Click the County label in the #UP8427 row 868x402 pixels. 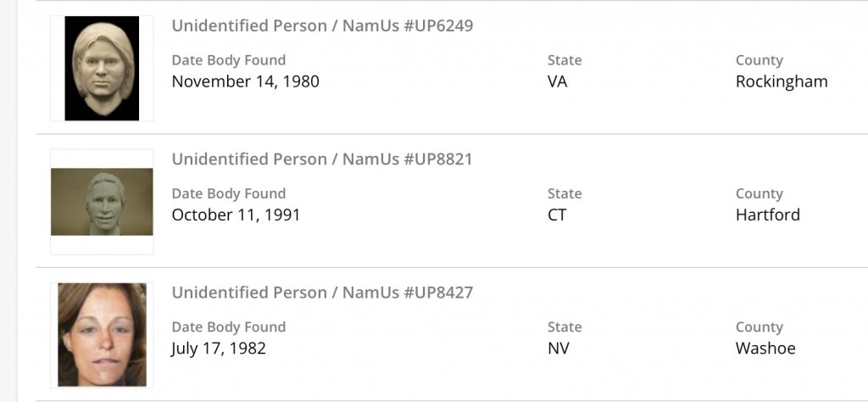pyautogui.click(x=759, y=327)
